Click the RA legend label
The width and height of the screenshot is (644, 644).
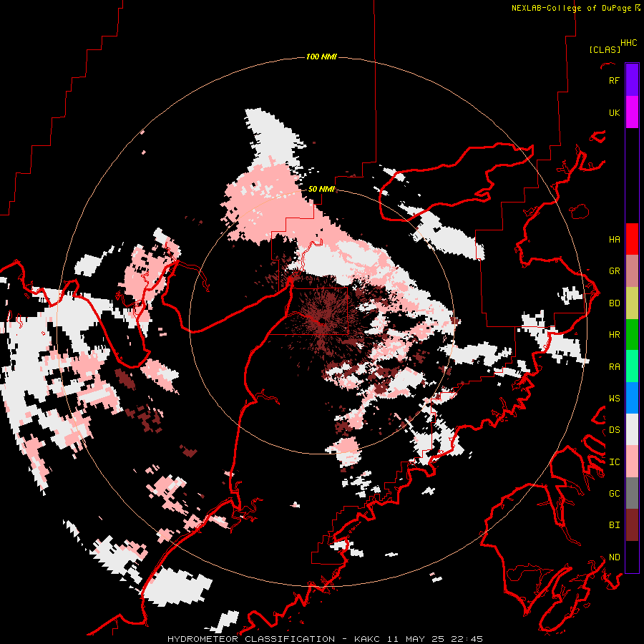tap(614, 367)
